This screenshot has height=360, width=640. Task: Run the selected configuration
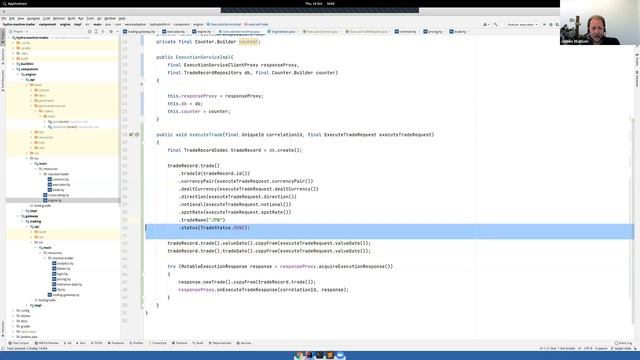point(544,24)
